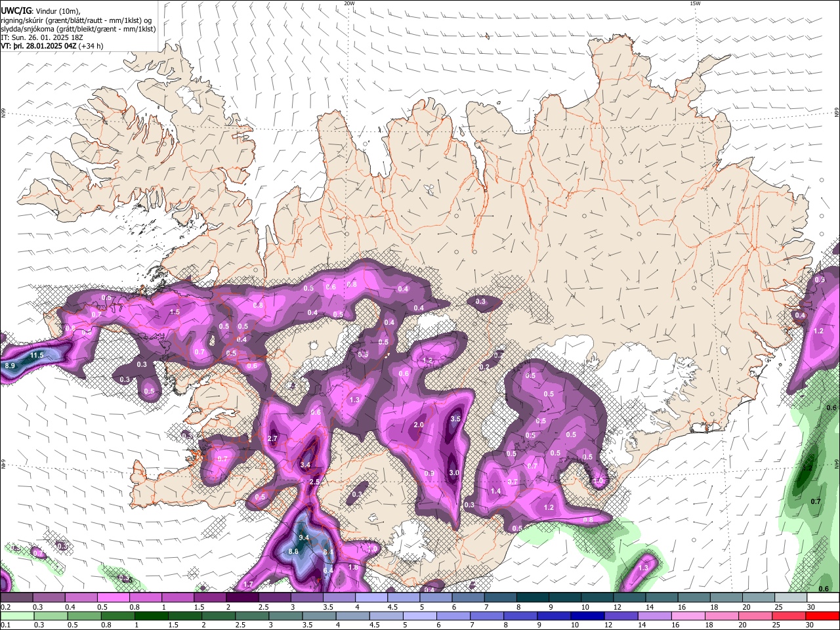This screenshot has width=840, height=630.
Task: Click the 1.7 snowfall value
Action: point(248,584)
